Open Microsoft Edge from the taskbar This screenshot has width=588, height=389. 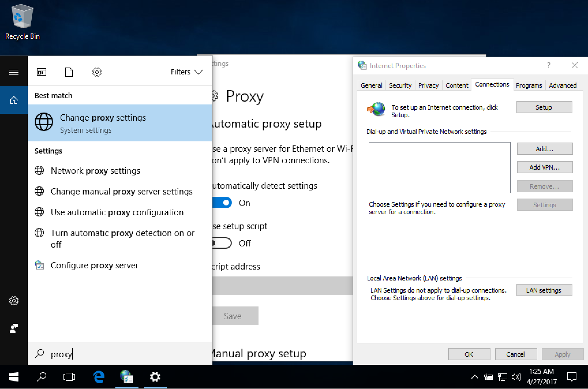99,377
